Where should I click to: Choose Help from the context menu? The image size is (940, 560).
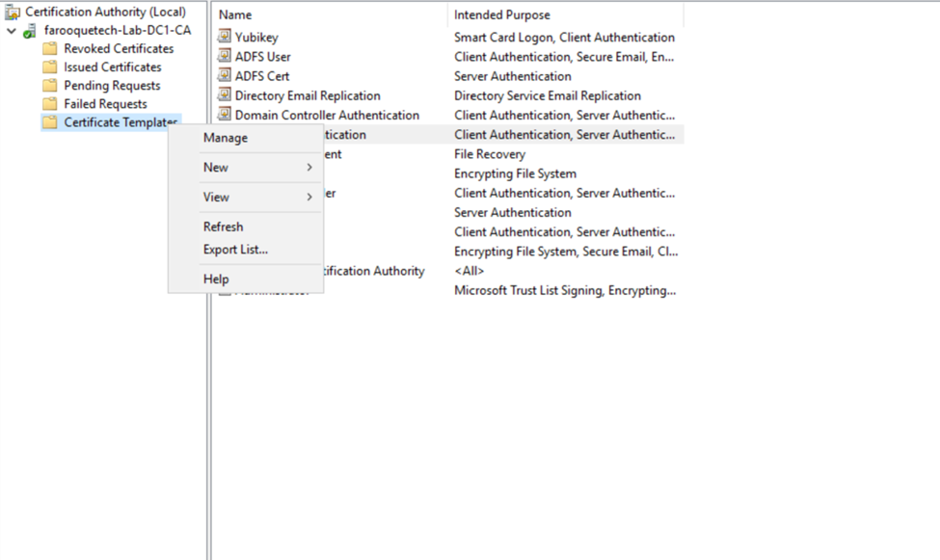point(216,279)
